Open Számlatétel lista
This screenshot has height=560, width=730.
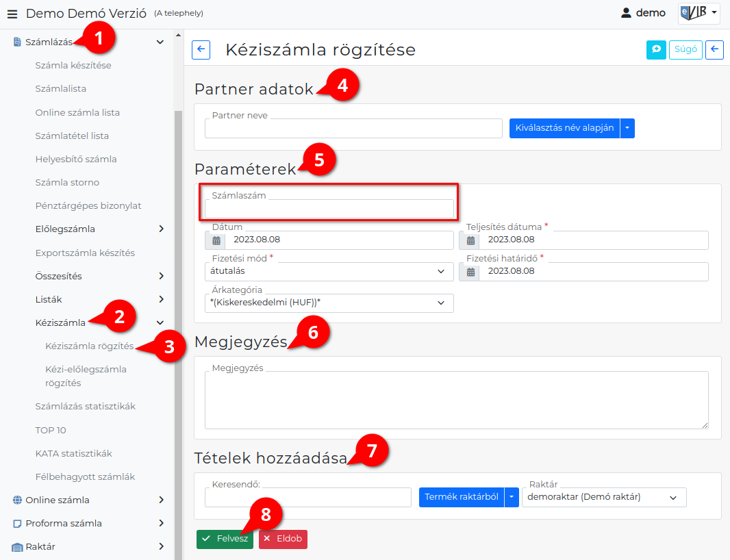click(x=72, y=136)
